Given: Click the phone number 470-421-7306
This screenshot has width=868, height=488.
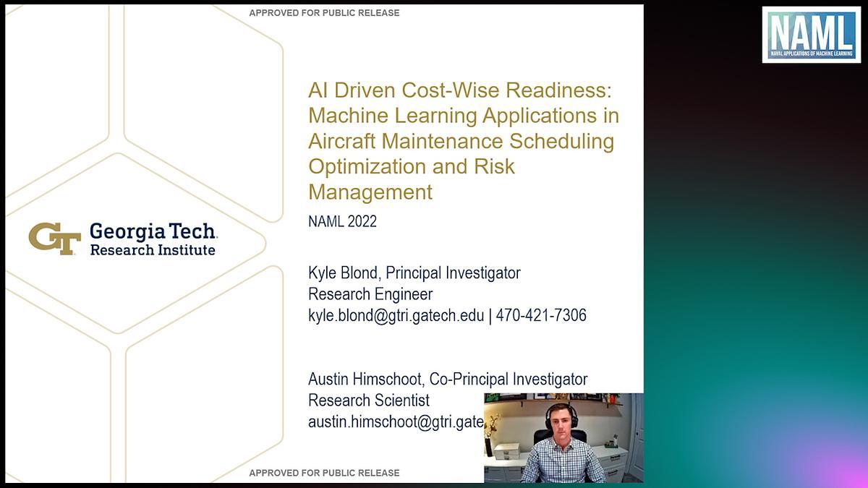Looking at the screenshot, I should (541, 315).
